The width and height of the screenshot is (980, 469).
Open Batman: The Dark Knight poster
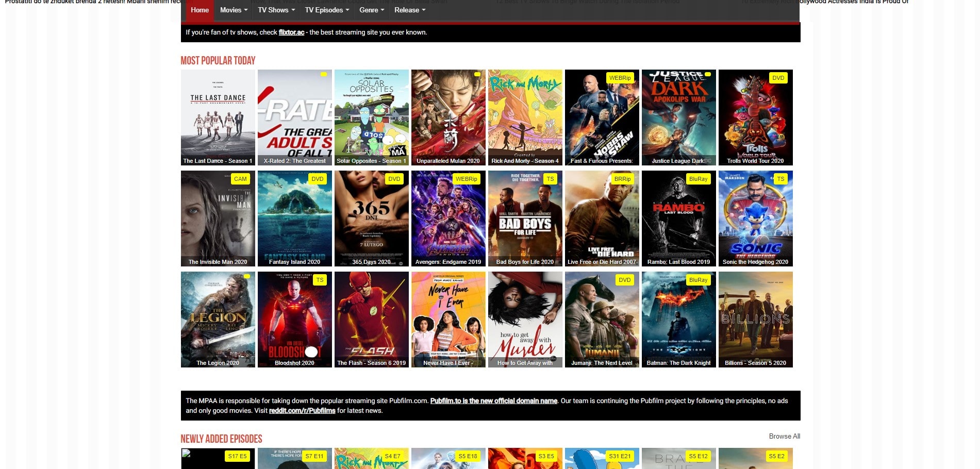pos(679,320)
